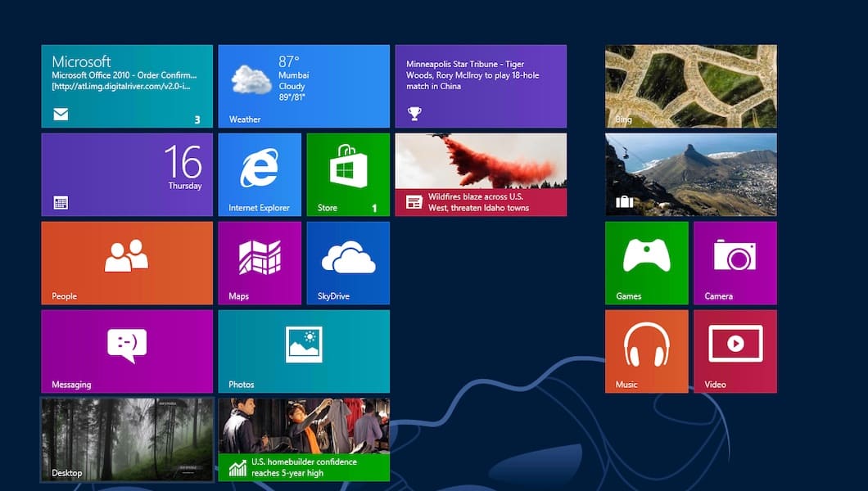The image size is (868, 491).
Task: Open the Music app
Action: click(646, 350)
